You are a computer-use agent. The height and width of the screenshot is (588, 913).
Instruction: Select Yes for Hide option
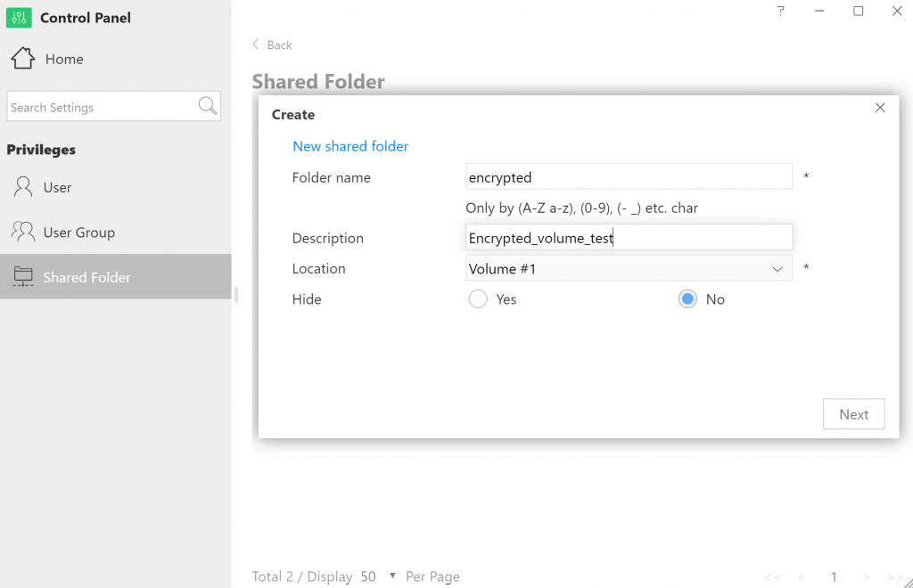tap(478, 299)
